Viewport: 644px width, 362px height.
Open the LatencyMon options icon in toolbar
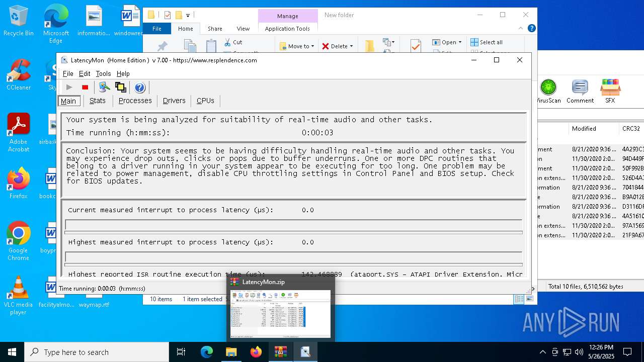104,87
